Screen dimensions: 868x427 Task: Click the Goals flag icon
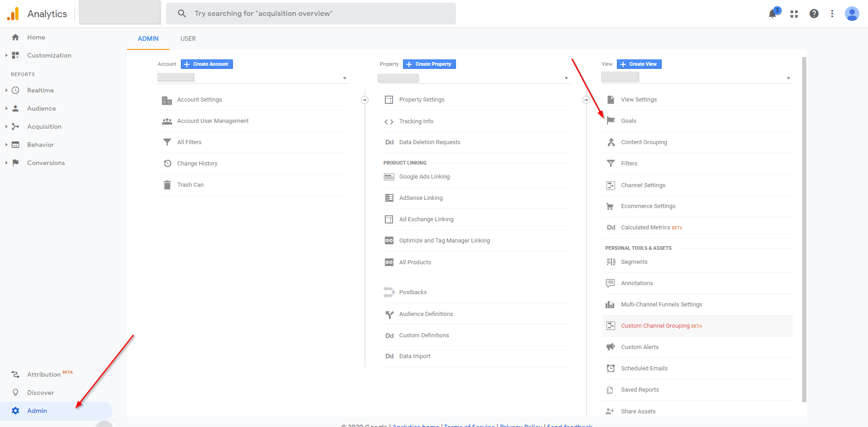click(x=611, y=121)
